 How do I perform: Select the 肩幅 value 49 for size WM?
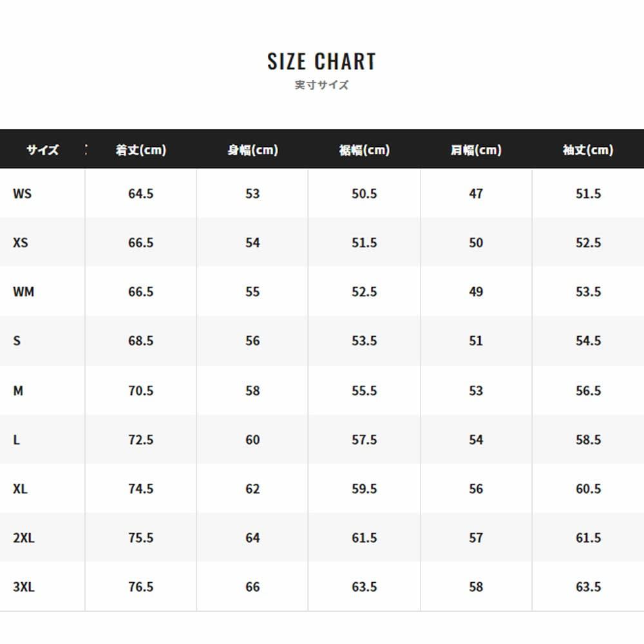(x=476, y=292)
